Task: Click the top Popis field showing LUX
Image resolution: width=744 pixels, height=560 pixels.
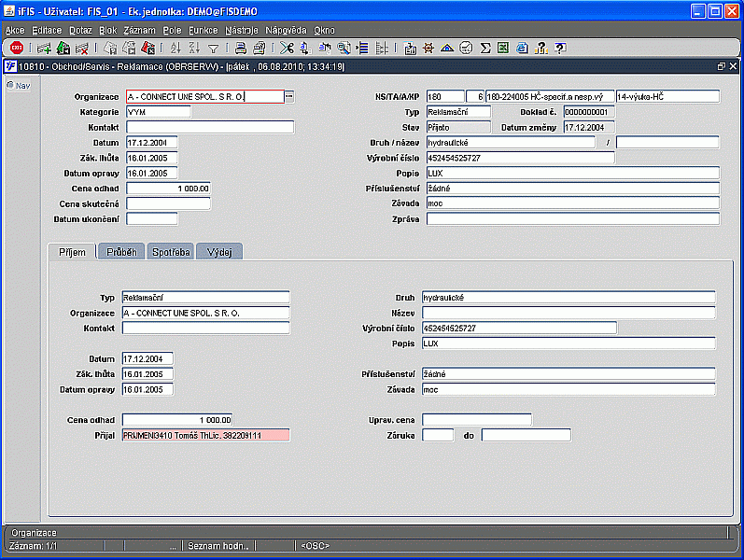Action: click(573, 174)
